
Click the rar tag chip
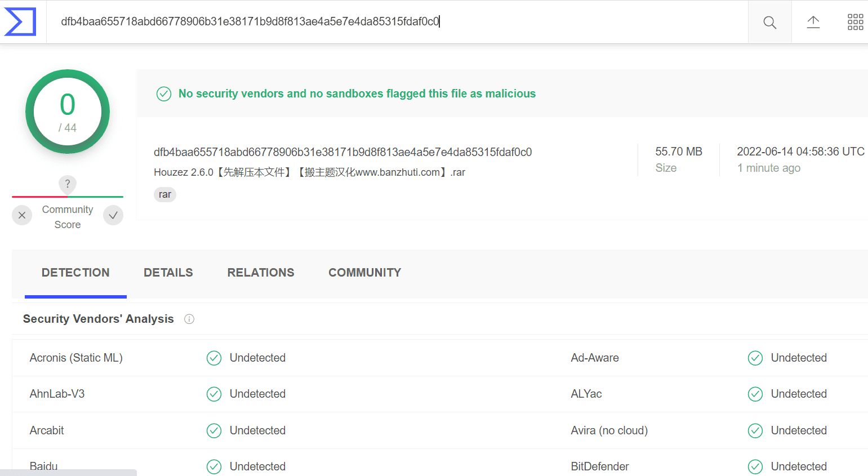pos(165,194)
